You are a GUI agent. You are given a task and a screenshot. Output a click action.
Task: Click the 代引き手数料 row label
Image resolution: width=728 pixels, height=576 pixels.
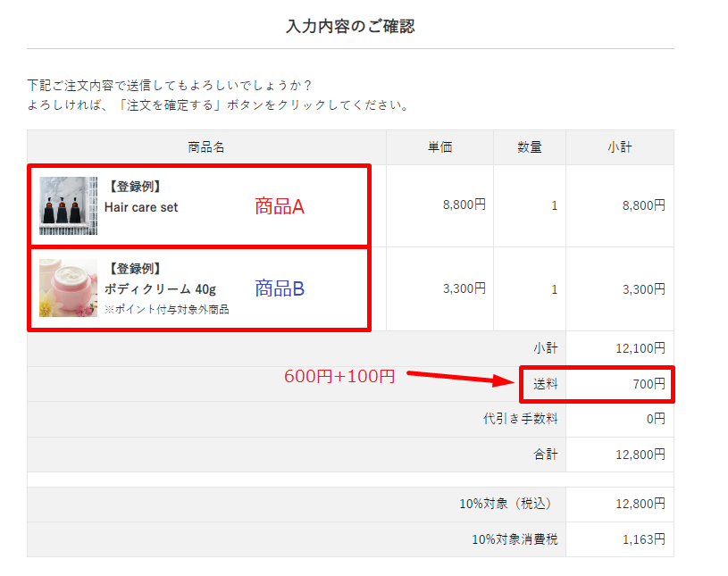tap(520, 419)
